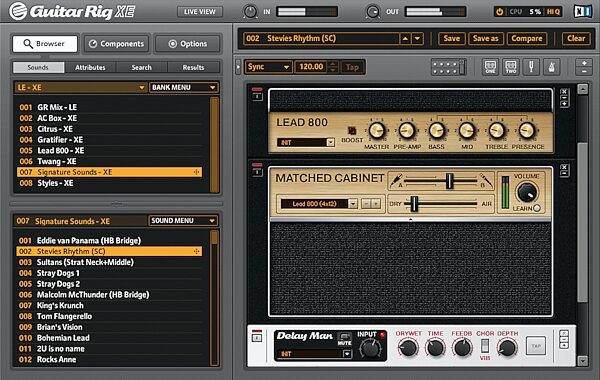
Task: Select Stray Dogs 1 in sound list
Action: (109, 273)
